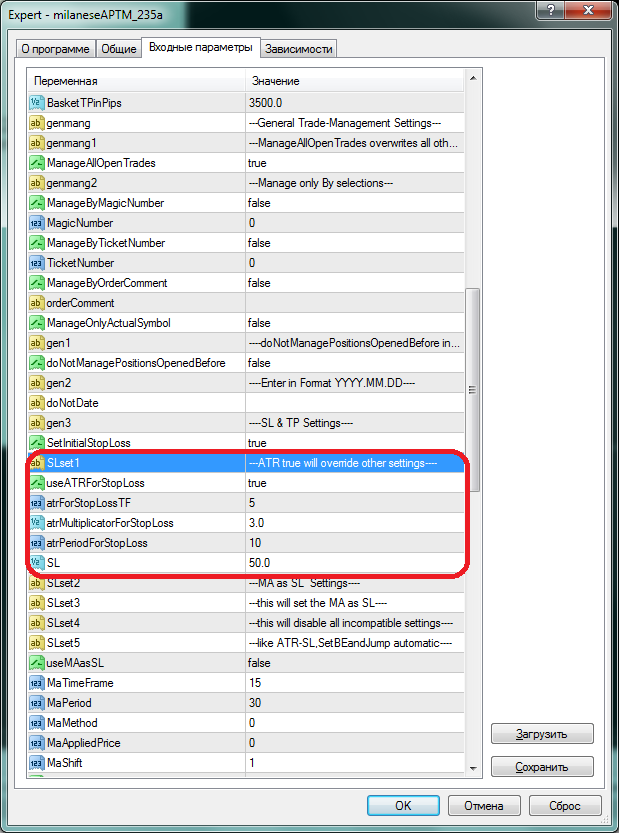Click the MaPeriod integer type icon
619x833 pixels.
pos(37,703)
